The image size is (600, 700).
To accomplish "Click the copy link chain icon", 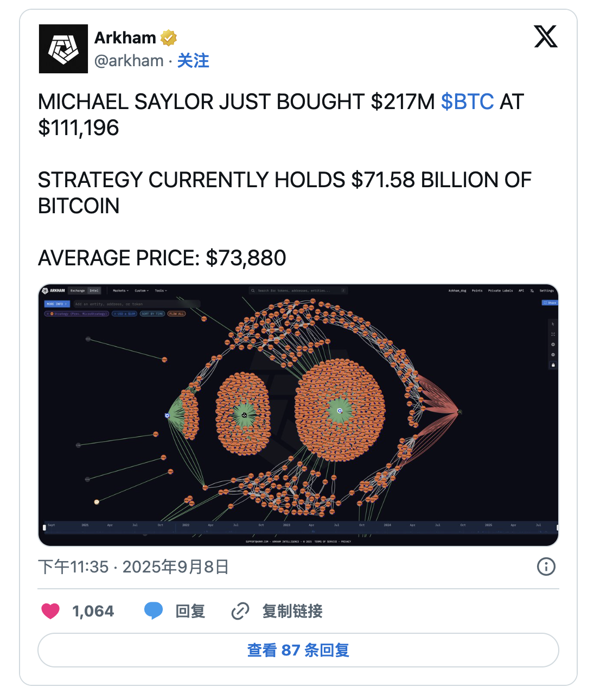I will [240, 611].
